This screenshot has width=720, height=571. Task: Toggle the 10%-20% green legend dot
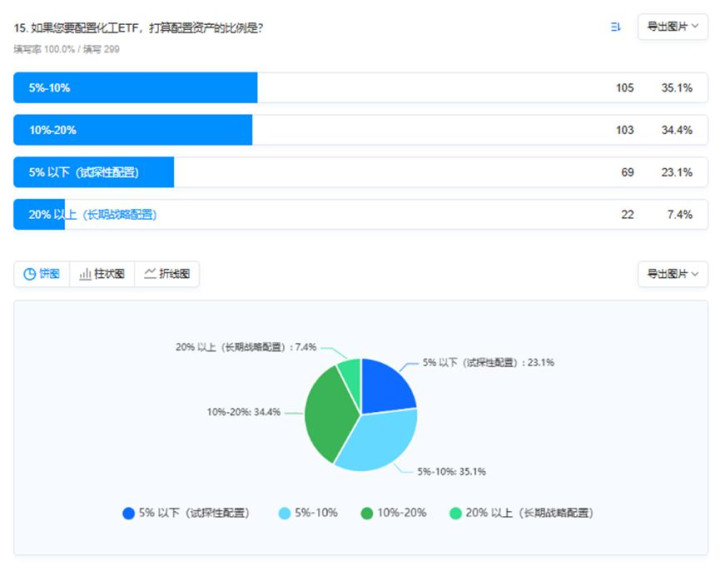[367, 513]
